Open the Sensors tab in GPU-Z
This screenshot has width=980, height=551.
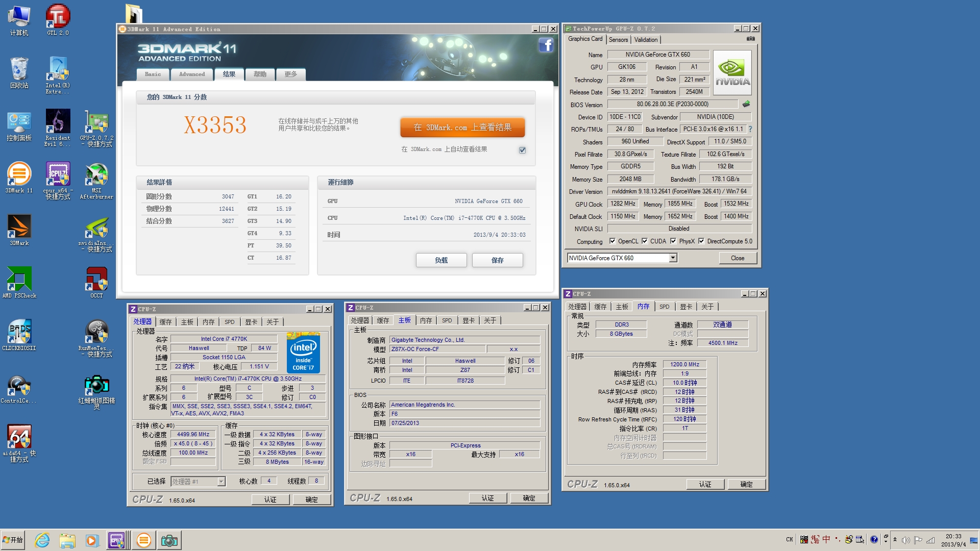point(618,40)
